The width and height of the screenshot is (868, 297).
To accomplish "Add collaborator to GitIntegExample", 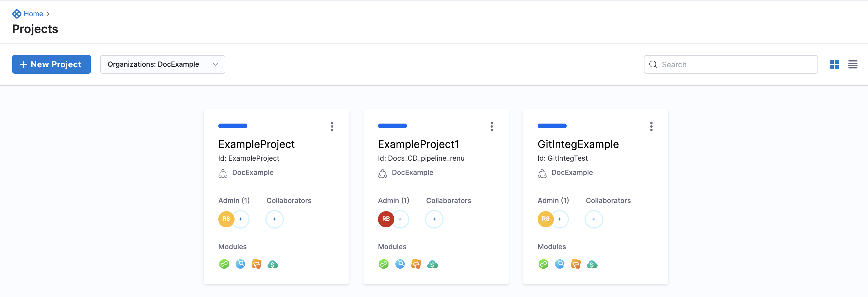I will click(594, 219).
